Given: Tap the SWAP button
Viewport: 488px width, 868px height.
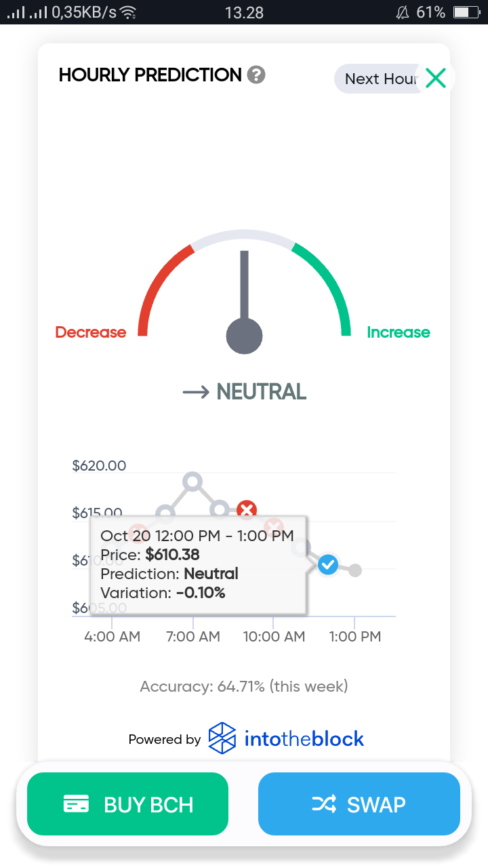Looking at the screenshot, I should tap(359, 804).
